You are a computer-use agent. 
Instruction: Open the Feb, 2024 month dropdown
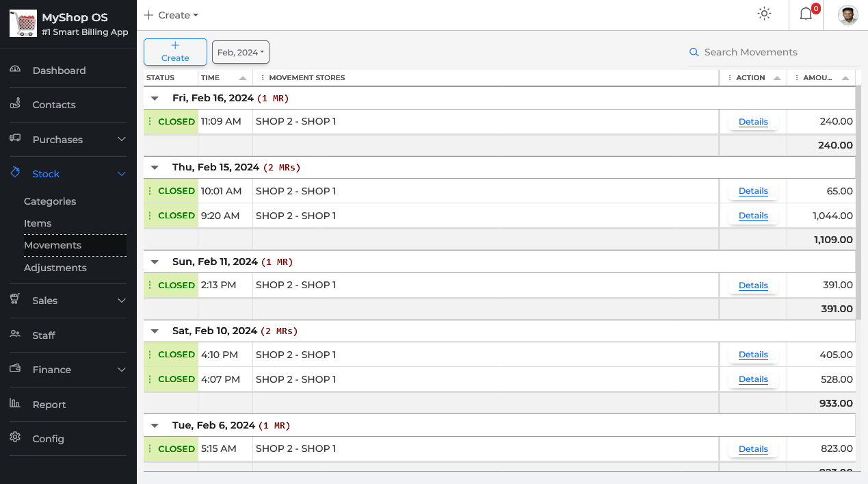pos(241,53)
